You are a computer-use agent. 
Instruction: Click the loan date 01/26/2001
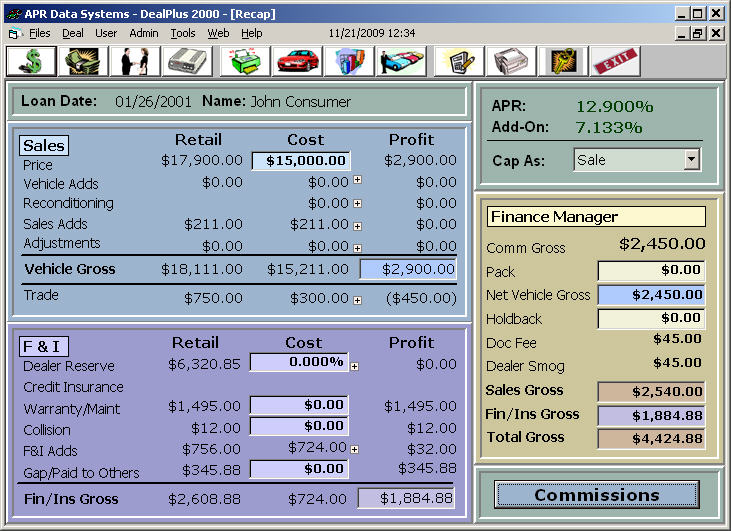(x=153, y=102)
